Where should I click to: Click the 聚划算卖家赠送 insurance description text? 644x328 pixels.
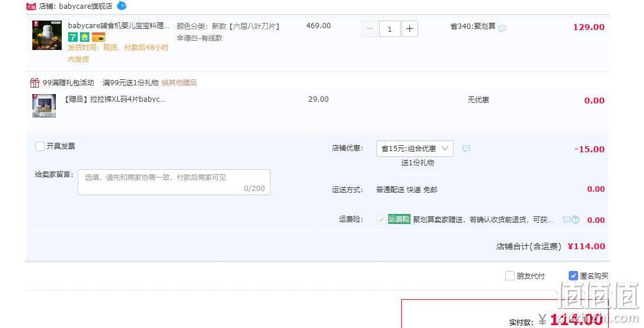(483, 220)
